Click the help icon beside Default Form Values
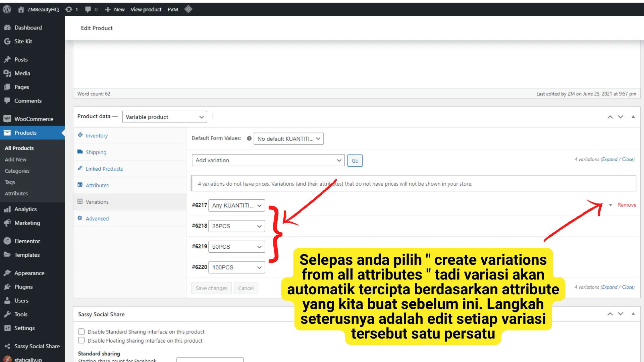 (x=249, y=138)
